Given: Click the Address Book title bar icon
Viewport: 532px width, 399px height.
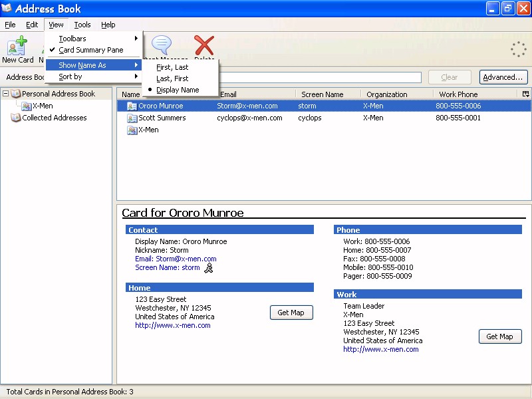Looking at the screenshot, I should tap(7, 8).
